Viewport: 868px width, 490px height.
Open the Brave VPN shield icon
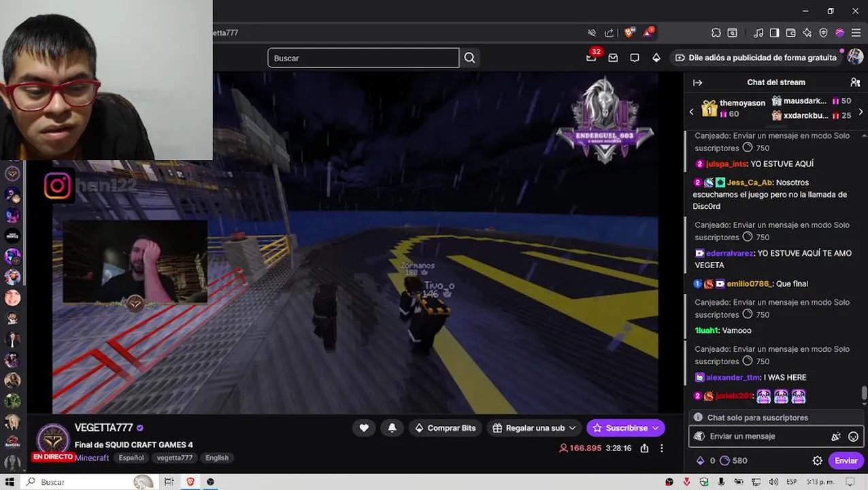pos(823,33)
